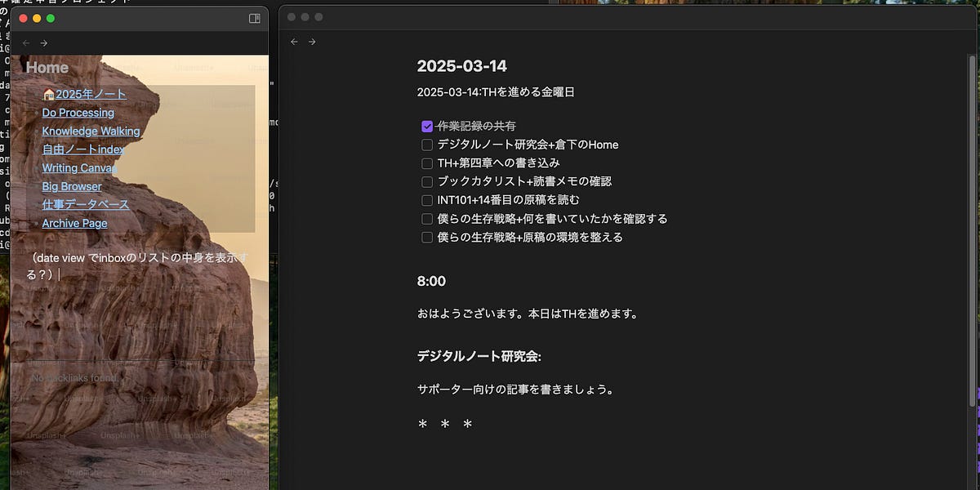
Task: Go back in the Home window
Action: pyautogui.click(x=26, y=42)
